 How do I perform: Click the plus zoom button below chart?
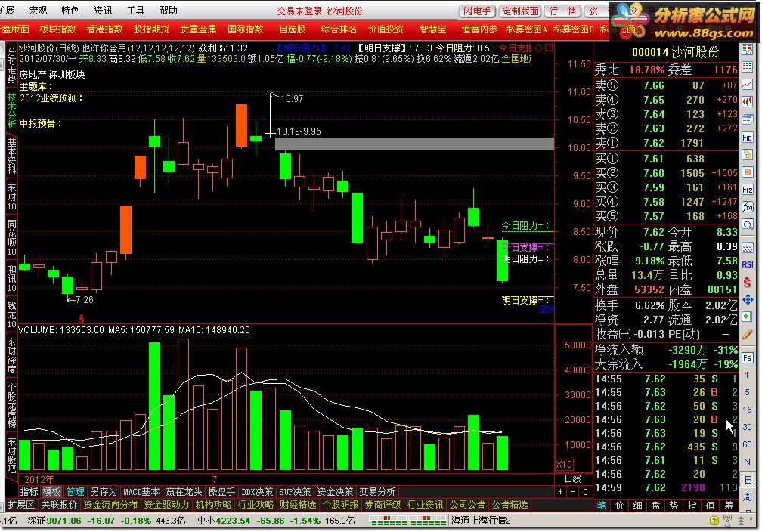tap(561, 492)
